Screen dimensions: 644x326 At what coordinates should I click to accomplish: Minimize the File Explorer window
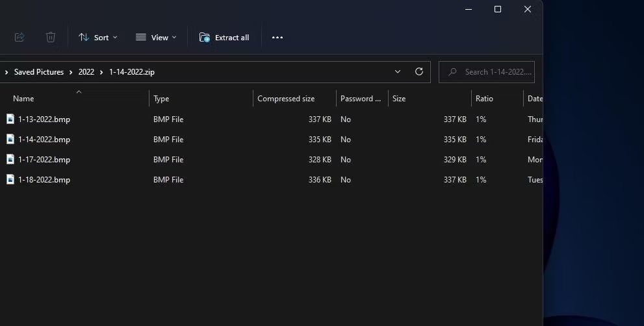click(x=468, y=9)
